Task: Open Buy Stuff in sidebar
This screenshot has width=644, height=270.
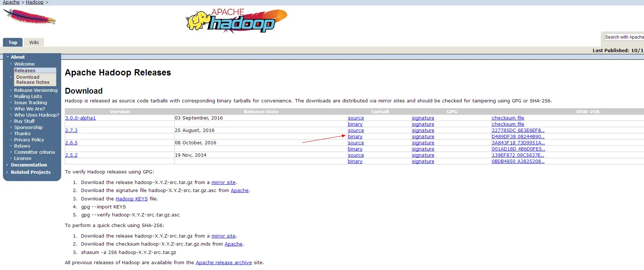Action: (24, 121)
